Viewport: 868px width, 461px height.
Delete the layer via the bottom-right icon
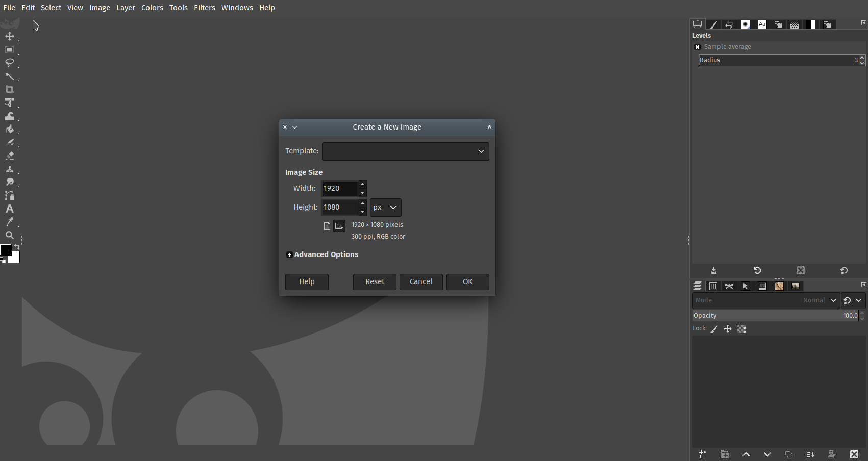854,454
